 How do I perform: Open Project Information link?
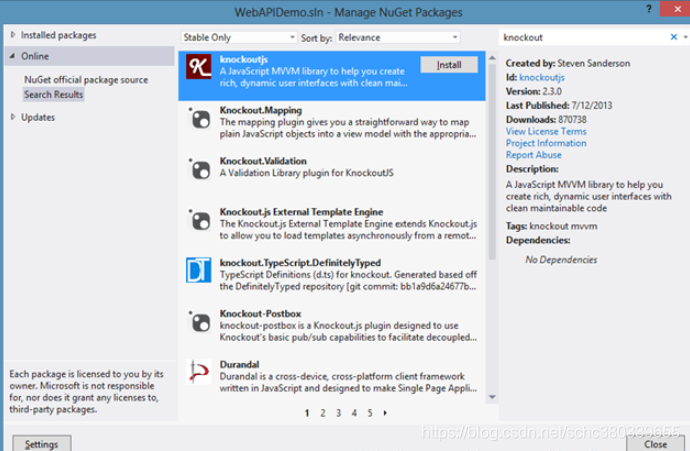(x=546, y=143)
